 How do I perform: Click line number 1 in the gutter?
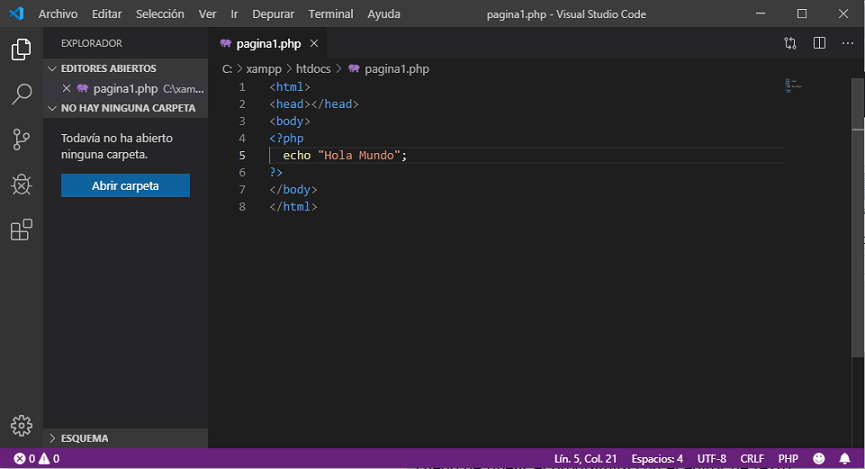pos(242,87)
